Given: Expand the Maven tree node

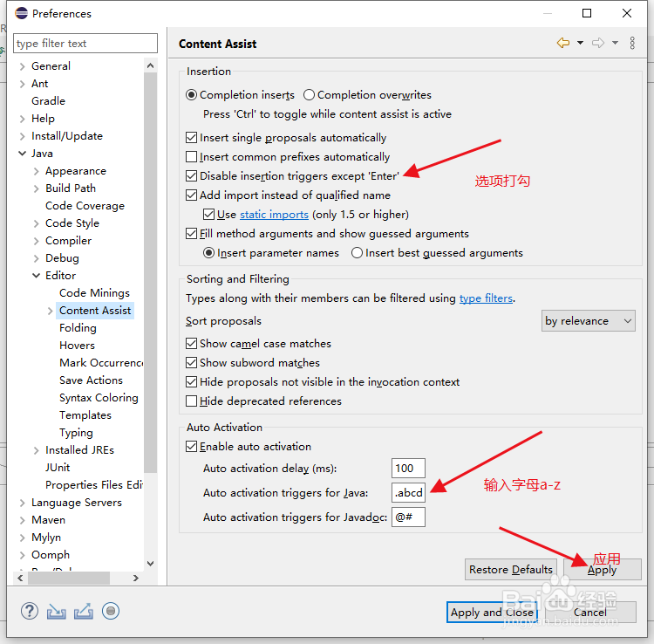Looking at the screenshot, I should tap(23, 520).
